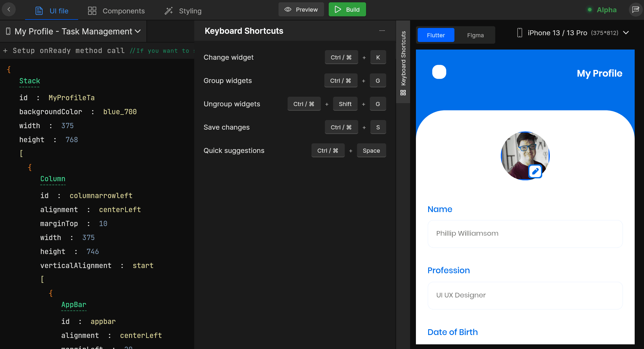Click the blue_700 background color value
The width and height of the screenshot is (644, 349).
[x=120, y=112]
